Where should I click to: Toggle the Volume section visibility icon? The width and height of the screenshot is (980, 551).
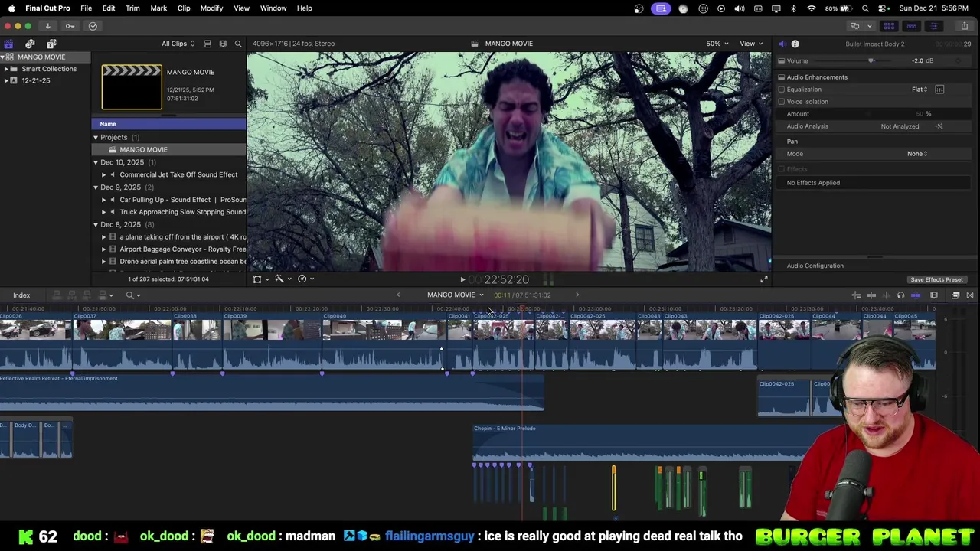click(x=781, y=60)
